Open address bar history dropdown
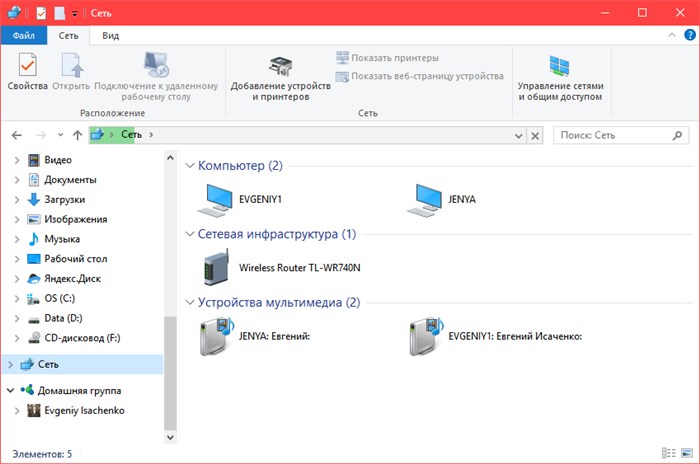The width and height of the screenshot is (700, 464). pyautogui.click(x=518, y=135)
